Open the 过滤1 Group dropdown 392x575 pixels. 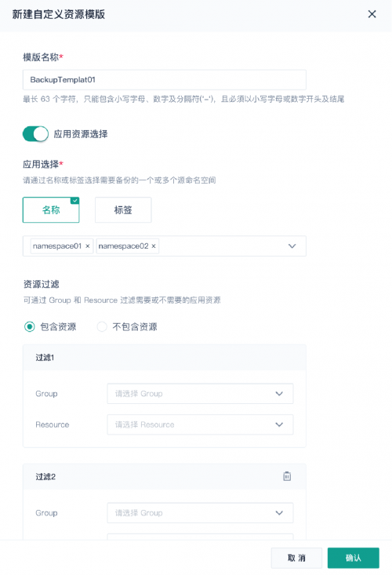click(x=200, y=394)
